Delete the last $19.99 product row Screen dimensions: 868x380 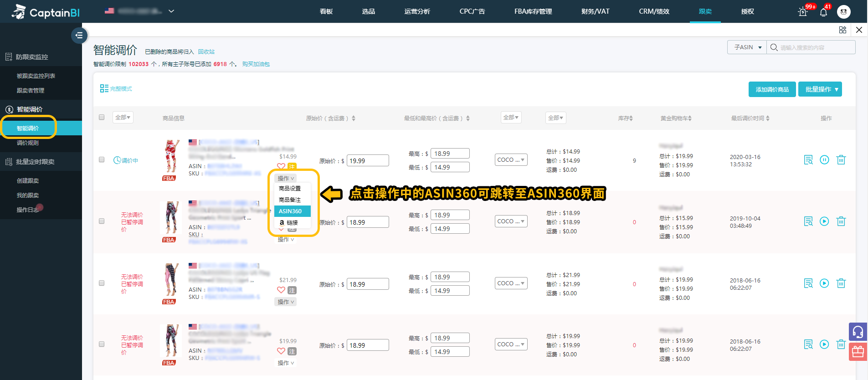click(x=841, y=344)
